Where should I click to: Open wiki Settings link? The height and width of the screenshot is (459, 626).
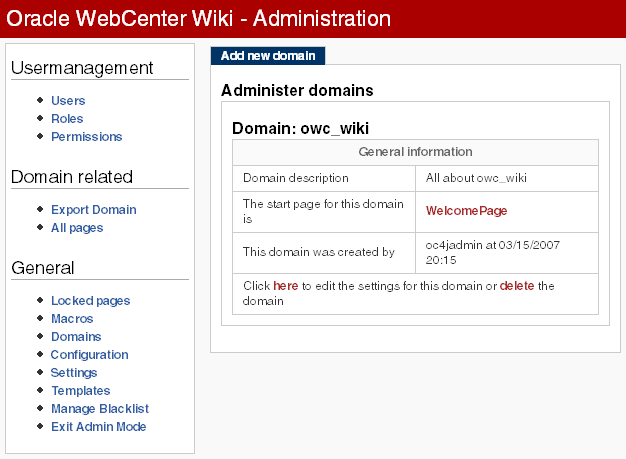click(x=74, y=372)
